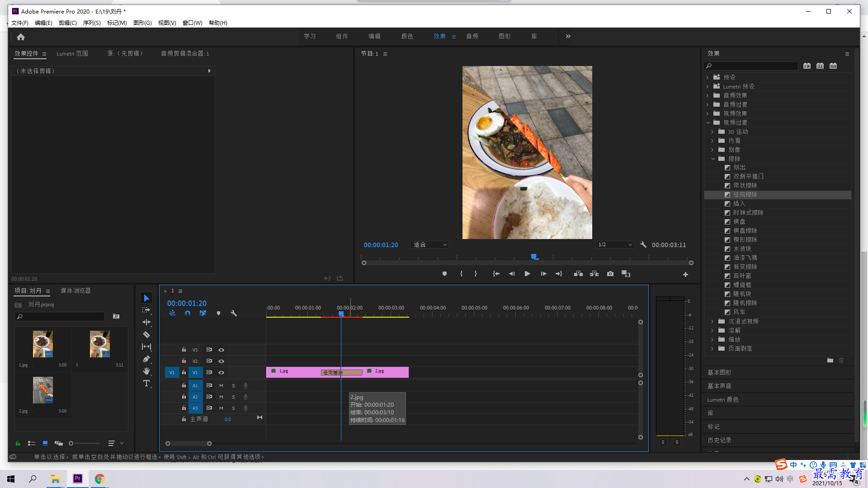Screen dimensions: 868x488
Task: Show more workspaces chevron
Action: pos(568,37)
